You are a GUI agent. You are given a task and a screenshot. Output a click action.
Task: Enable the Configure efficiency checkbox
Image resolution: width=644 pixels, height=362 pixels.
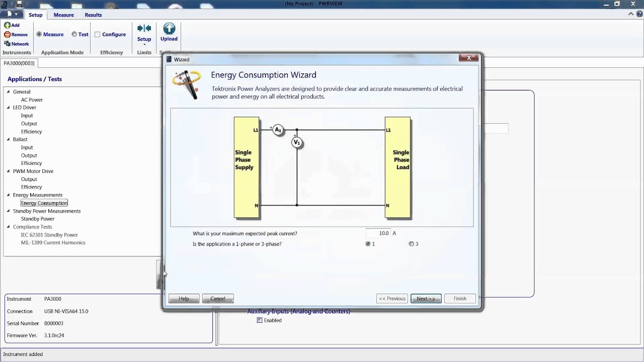[x=98, y=34]
